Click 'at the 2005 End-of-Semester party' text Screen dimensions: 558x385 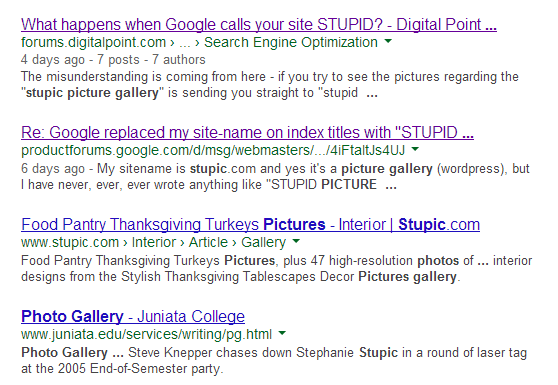(122, 368)
